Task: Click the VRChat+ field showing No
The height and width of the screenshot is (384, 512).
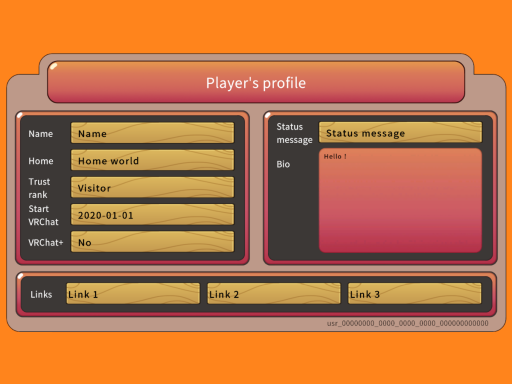Action: point(152,242)
